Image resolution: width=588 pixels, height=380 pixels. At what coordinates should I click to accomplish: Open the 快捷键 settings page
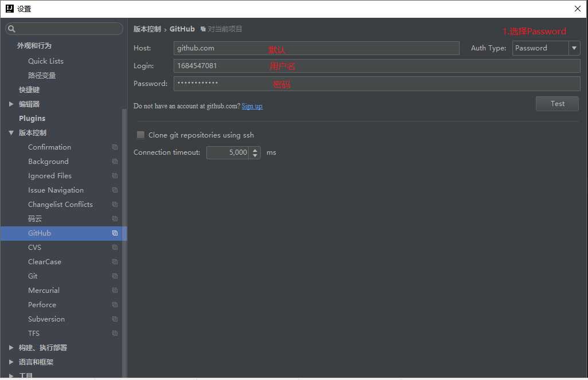click(x=29, y=89)
